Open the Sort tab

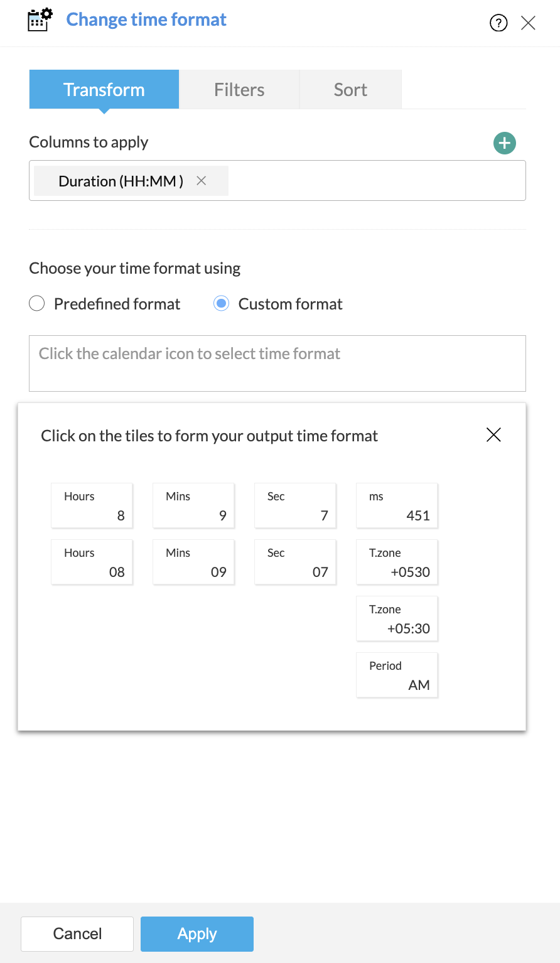point(350,90)
